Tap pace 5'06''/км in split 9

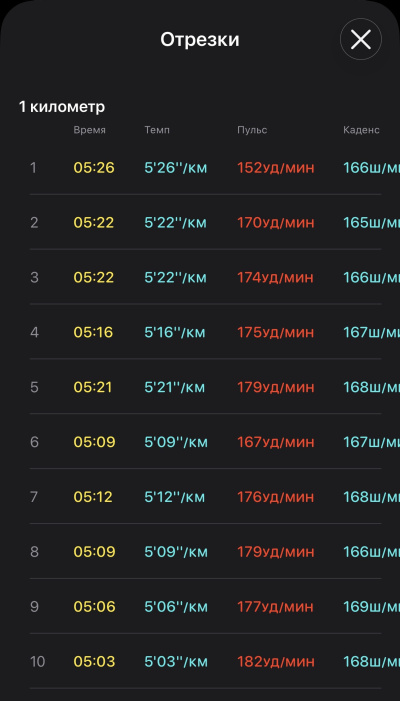(x=176, y=607)
